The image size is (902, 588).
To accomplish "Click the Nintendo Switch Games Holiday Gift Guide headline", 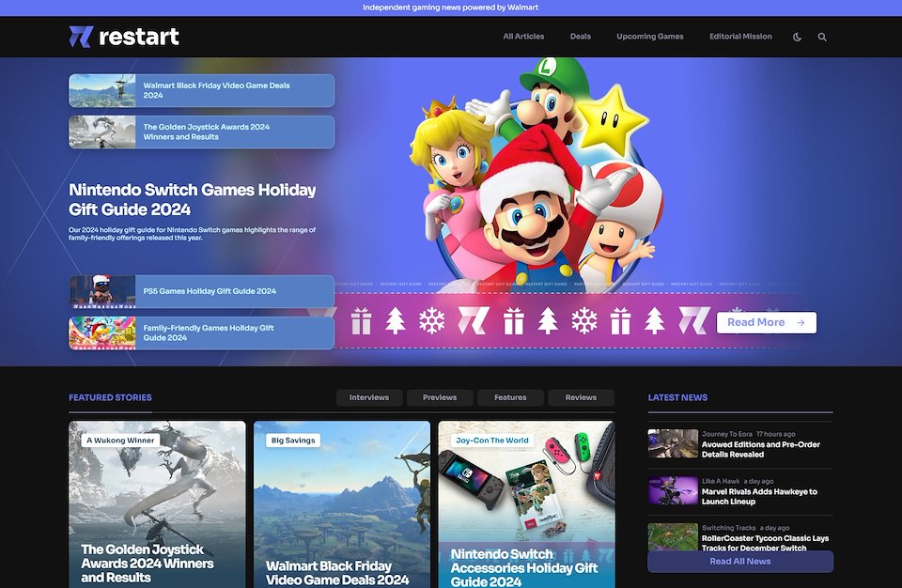I will [192, 199].
